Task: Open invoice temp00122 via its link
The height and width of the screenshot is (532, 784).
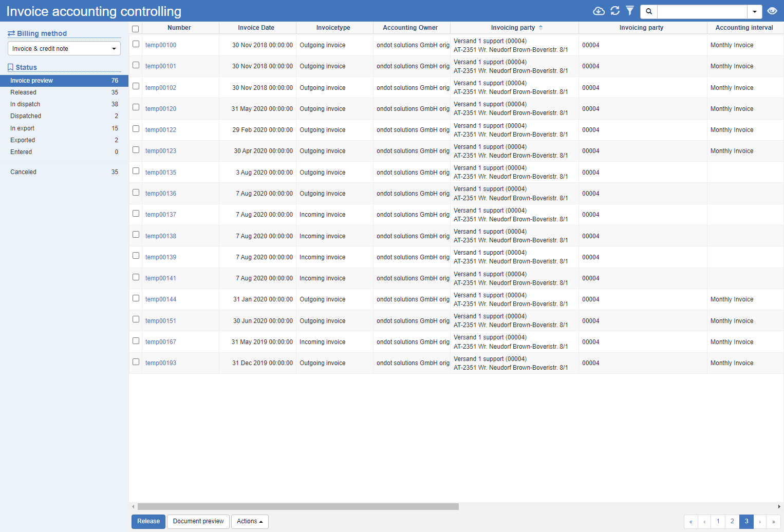Action: coord(160,129)
